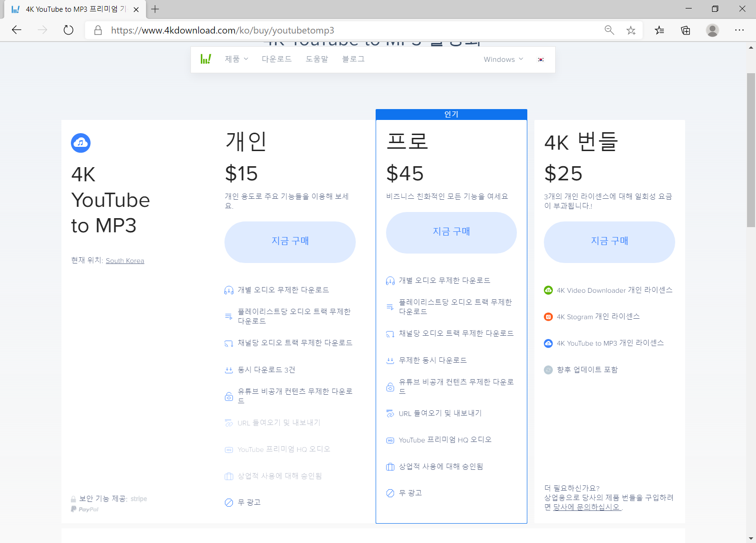Click the 프로 plan heading
756x543 pixels.
pyautogui.click(x=407, y=141)
